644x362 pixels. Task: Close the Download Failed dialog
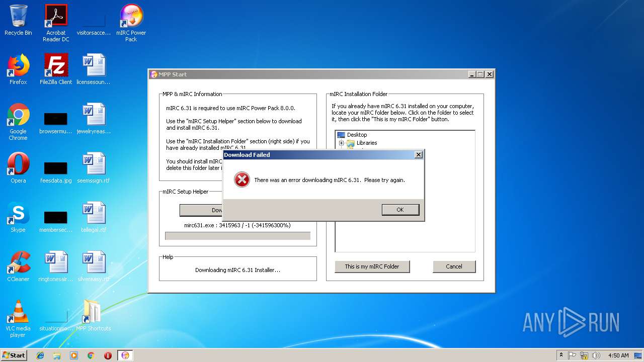[418, 155]
